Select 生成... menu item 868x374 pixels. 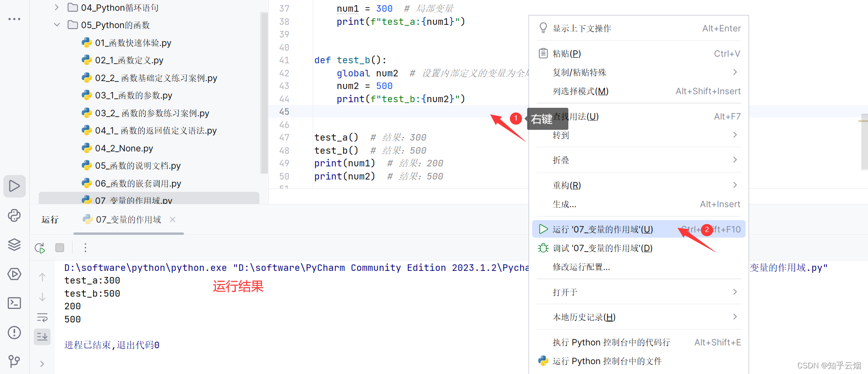pyautogui.click(x=639, y=204)
